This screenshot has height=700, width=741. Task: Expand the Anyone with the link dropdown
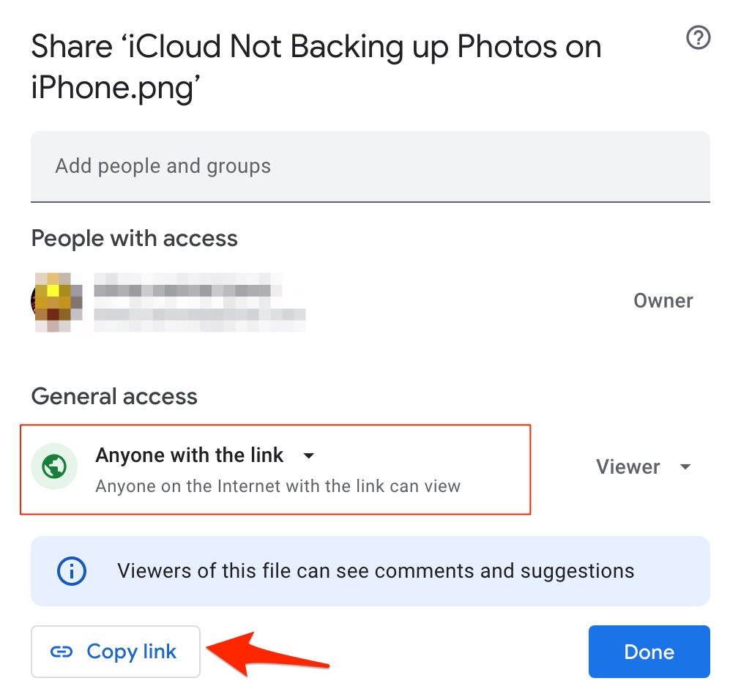[x=308, y=455]
